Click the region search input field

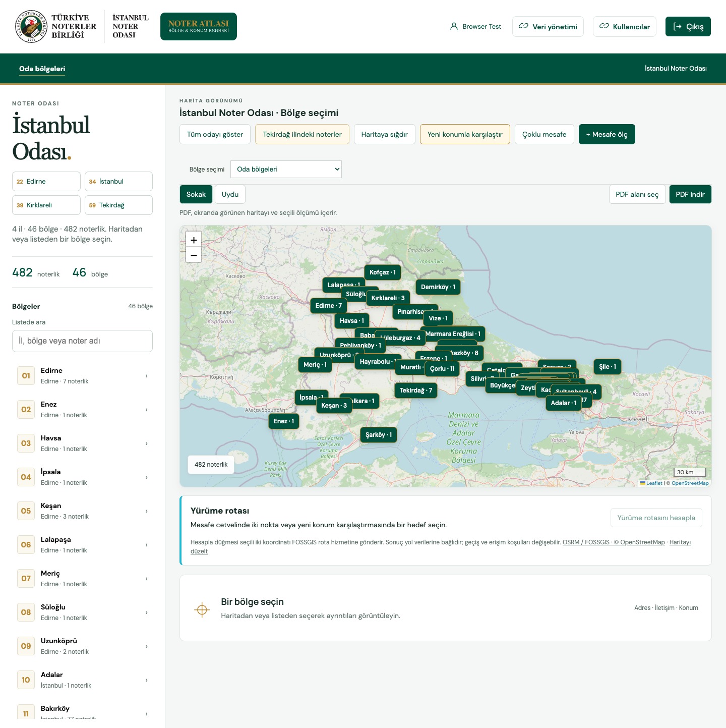83,341
